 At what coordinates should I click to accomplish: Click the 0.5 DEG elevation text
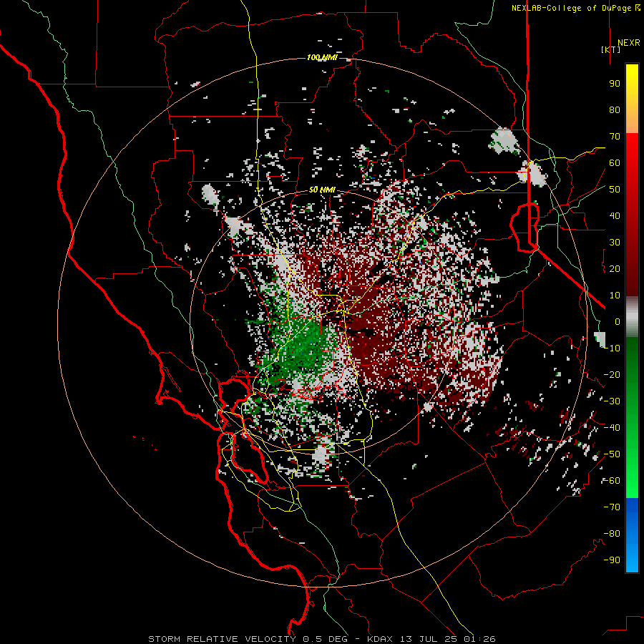pyautogui.click(x=326, y=639)
